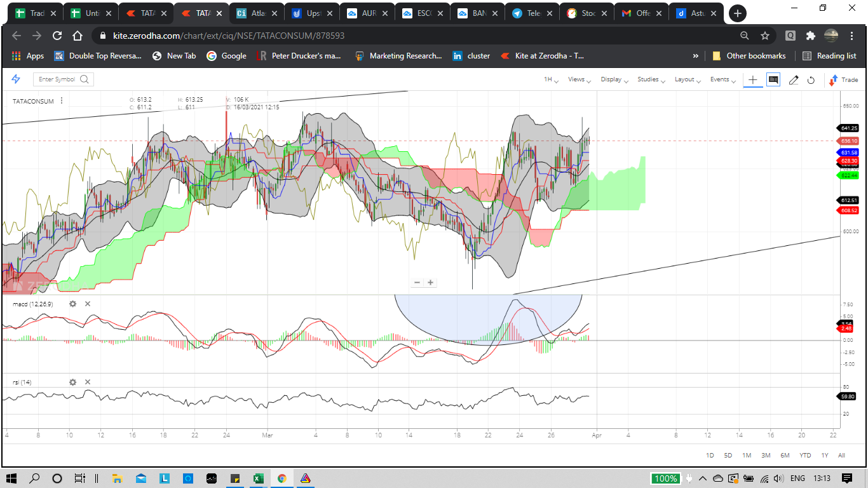
Task: Open the Views dropdown
Action: click(580, 79)
